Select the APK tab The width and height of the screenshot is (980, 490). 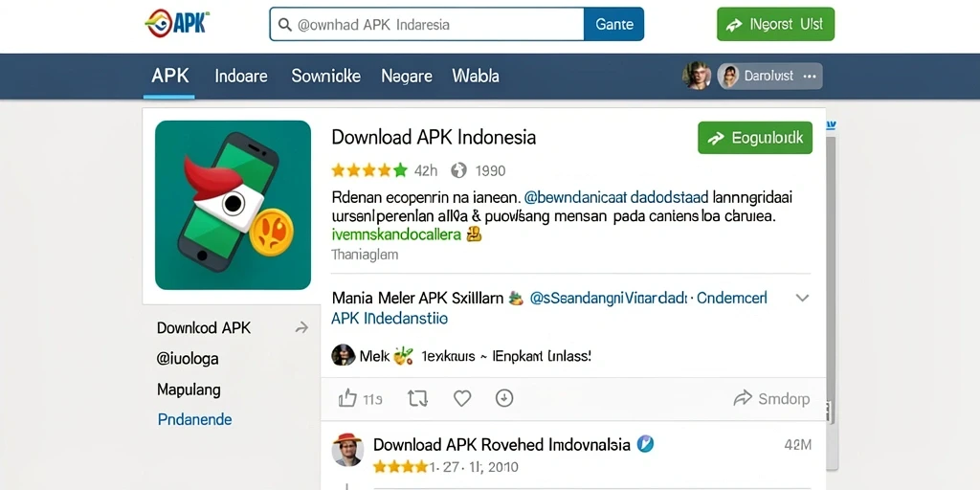[170, 77]
